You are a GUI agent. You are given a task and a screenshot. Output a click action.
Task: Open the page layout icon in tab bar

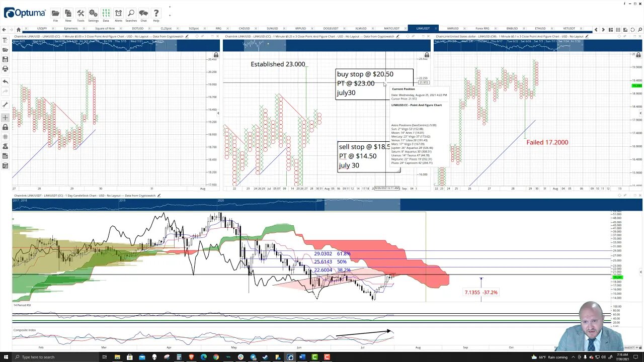pyautogui.click(x=611, y=30)
